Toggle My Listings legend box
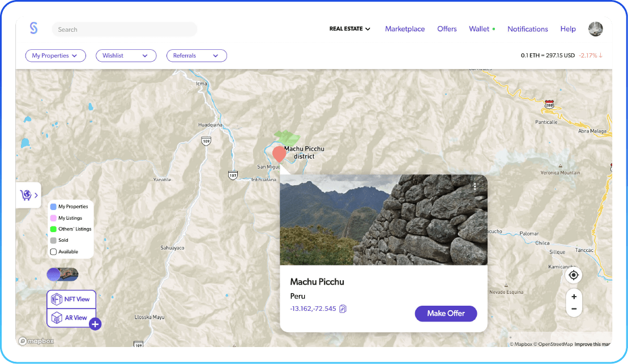Viewport: 628px width, 364px height. (x=53, y=219)
